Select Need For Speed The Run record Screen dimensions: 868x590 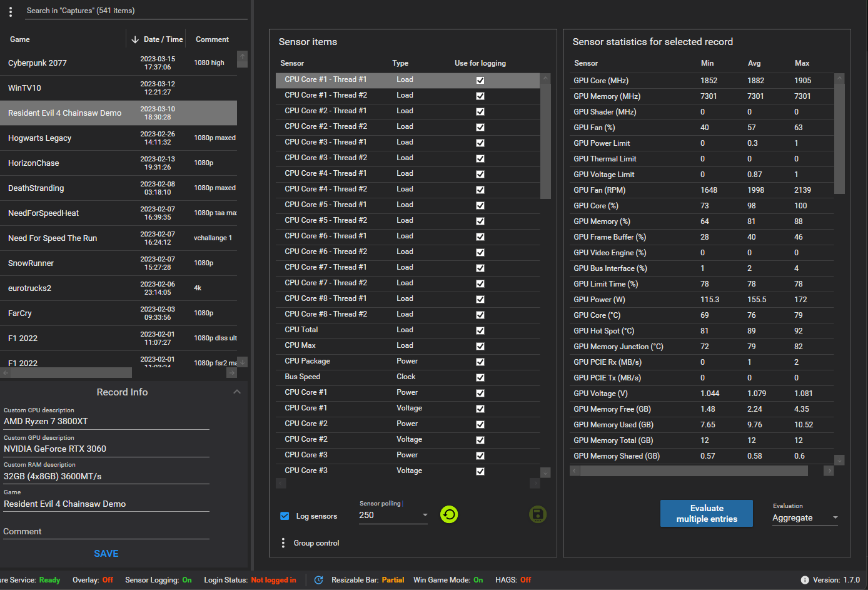tap(118, 238)
